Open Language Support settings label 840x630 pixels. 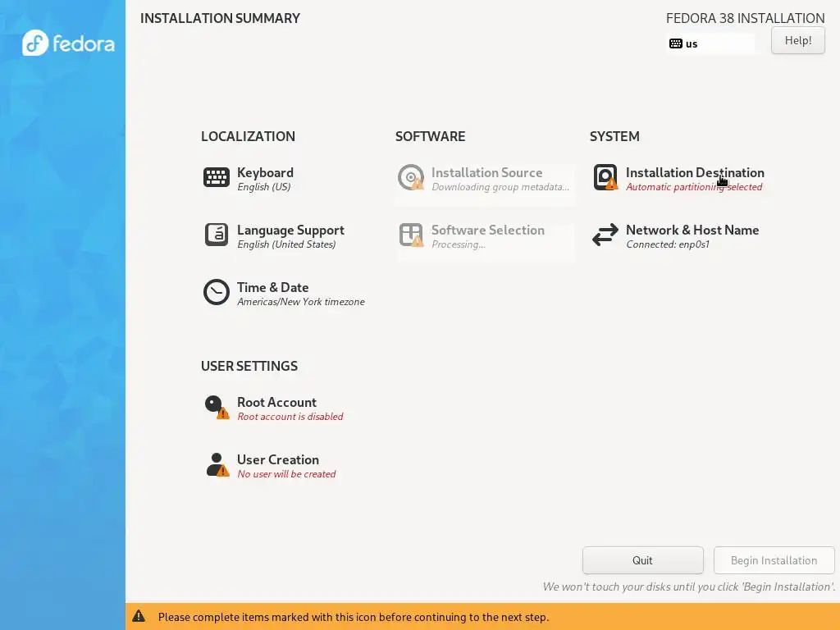290,230
